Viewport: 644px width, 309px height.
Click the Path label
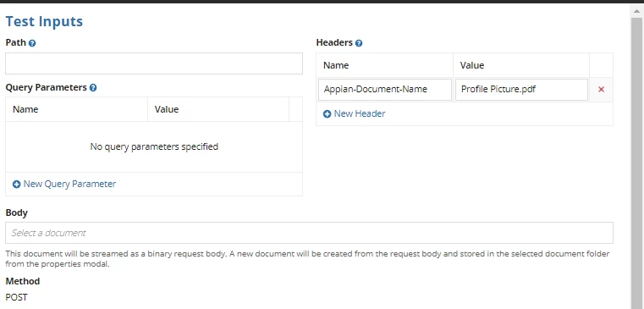click(x=15, y=42)
